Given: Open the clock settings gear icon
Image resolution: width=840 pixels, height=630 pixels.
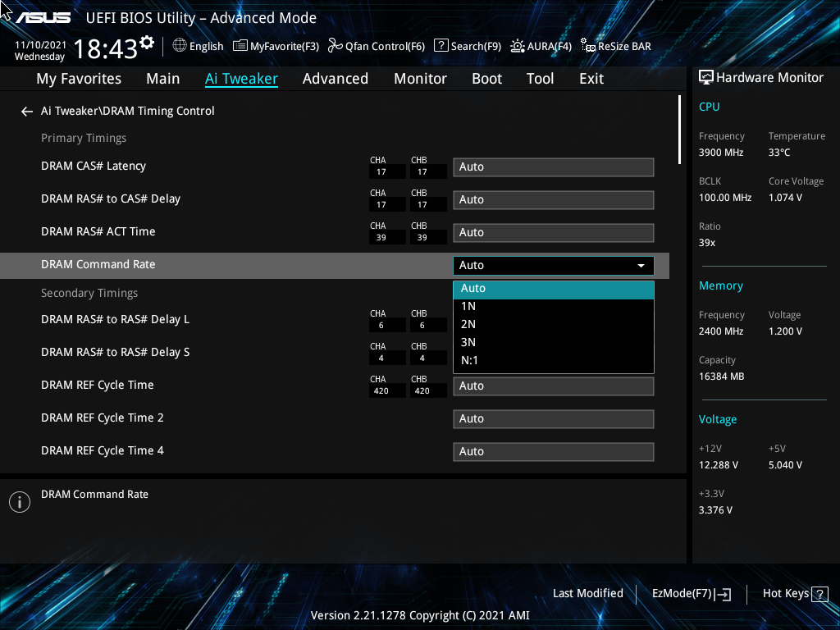Looking at the screenshot, I should [147, 43].
